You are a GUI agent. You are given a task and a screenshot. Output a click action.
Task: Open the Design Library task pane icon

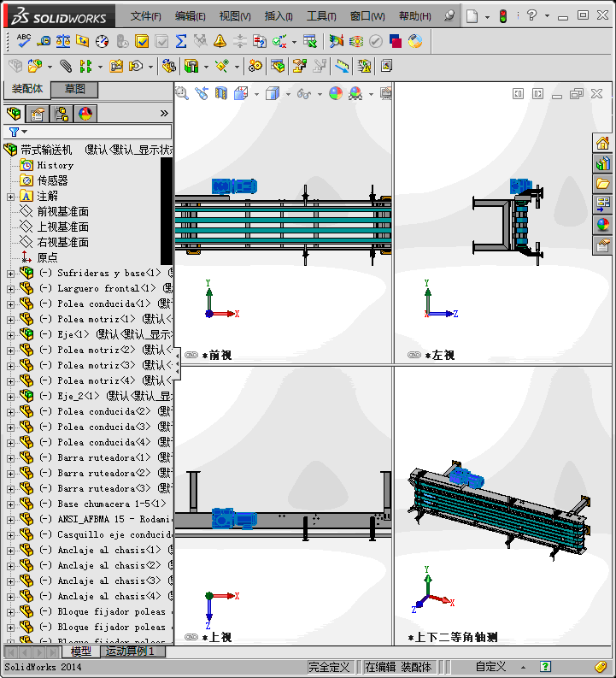point(602,163)
